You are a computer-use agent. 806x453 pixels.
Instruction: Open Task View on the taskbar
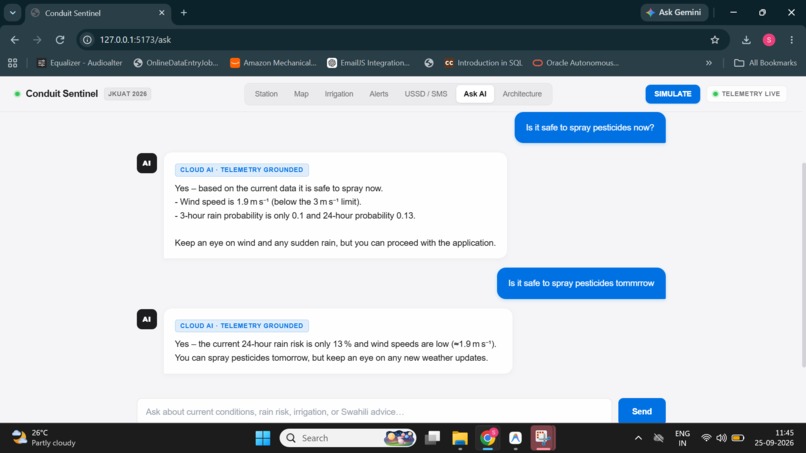coord(432,438)
